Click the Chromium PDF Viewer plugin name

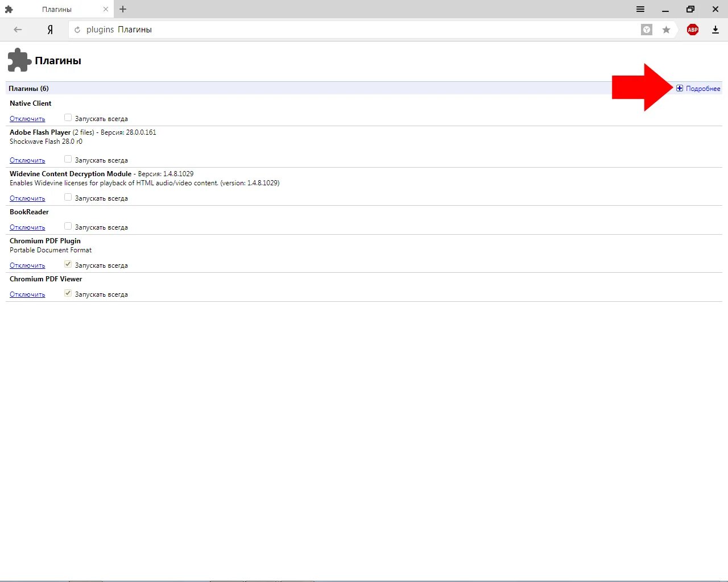click(x=45, y=279)
